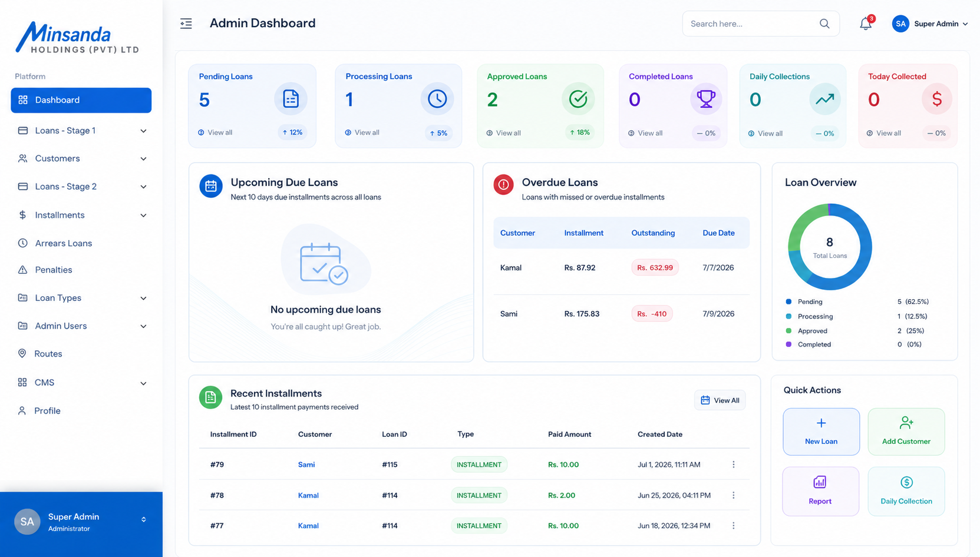Open the Report quick action
980x557 pixels.
(x=820, y=491)
